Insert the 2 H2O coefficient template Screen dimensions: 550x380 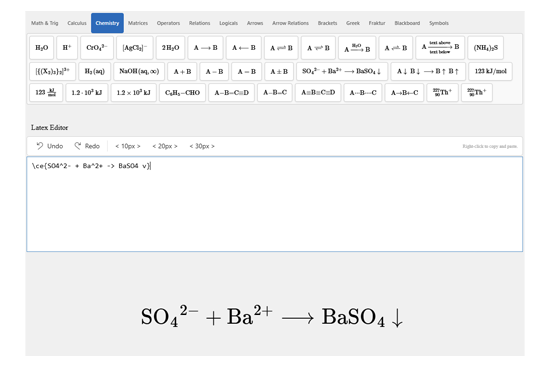tap(170, 48)
